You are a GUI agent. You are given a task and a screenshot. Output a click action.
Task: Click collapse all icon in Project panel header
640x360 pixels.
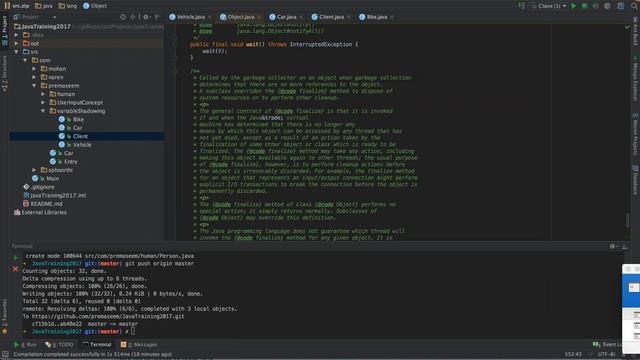point(133,17)
